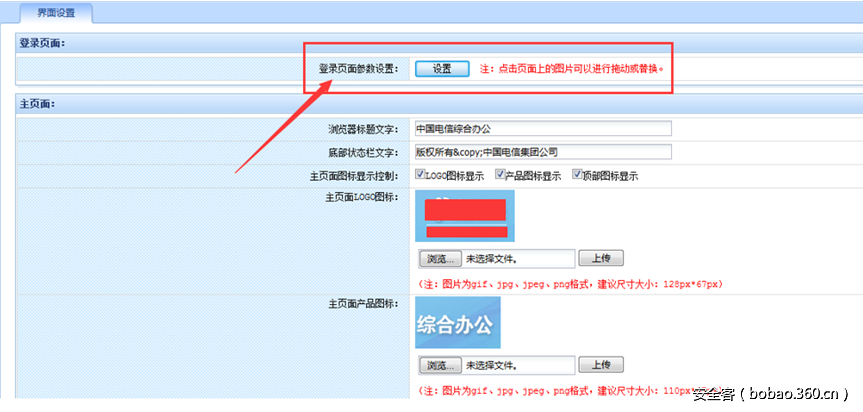
Task: Click the 主页面图标显示控制 label
Action: tap(354, 177)
